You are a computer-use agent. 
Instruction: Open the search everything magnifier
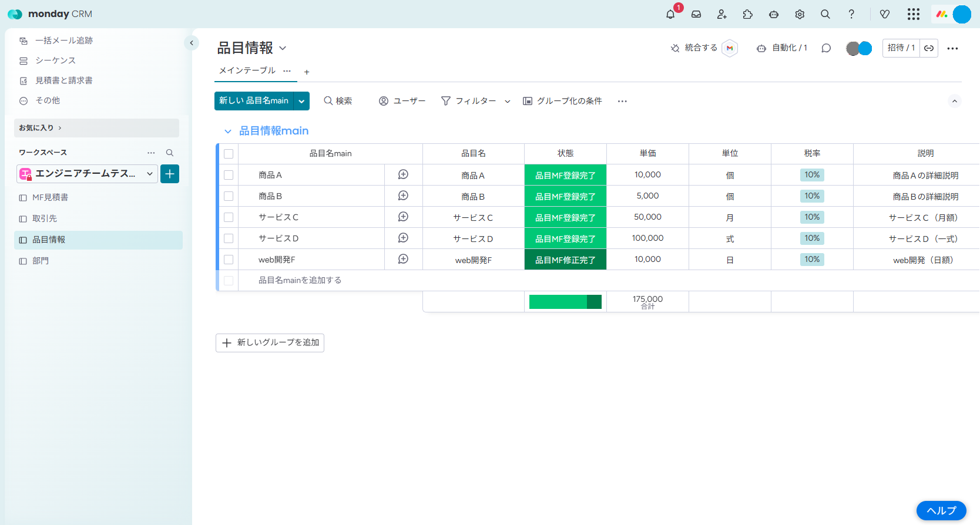coord(825,14)
